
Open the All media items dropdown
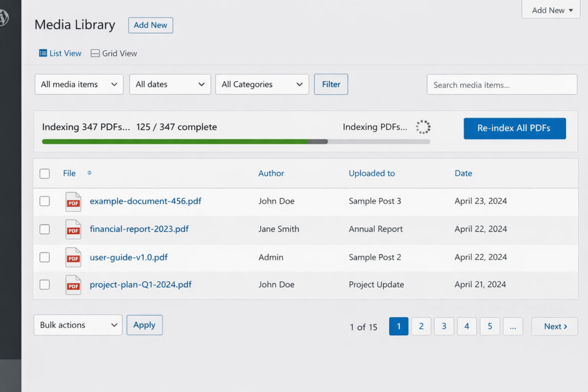(79, 84)
